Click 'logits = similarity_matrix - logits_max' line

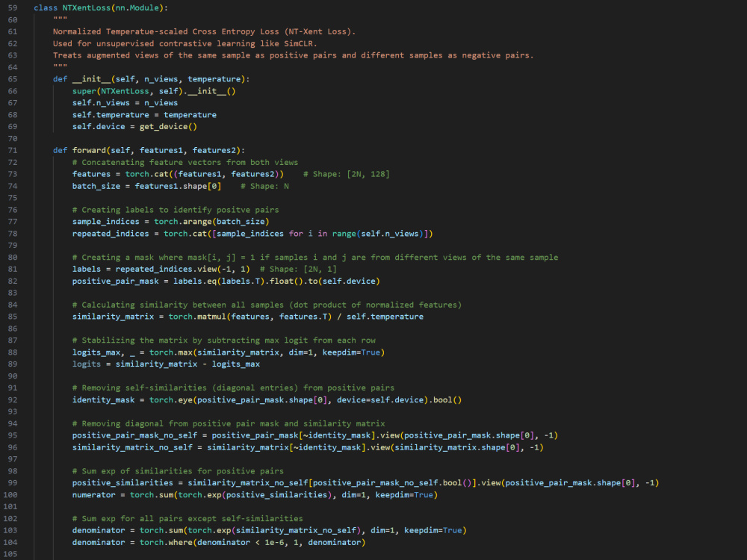(166, 364)
